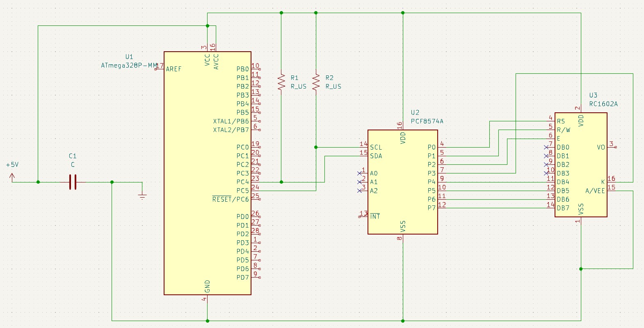Screen dimensions: 644x328
Task: Select the PD4 pin name
Action: click(242, 251)
